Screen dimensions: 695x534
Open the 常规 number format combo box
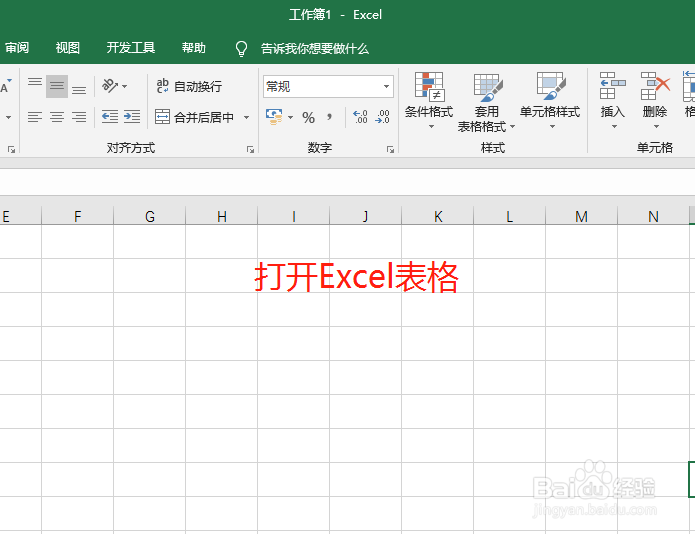point(328,86)
